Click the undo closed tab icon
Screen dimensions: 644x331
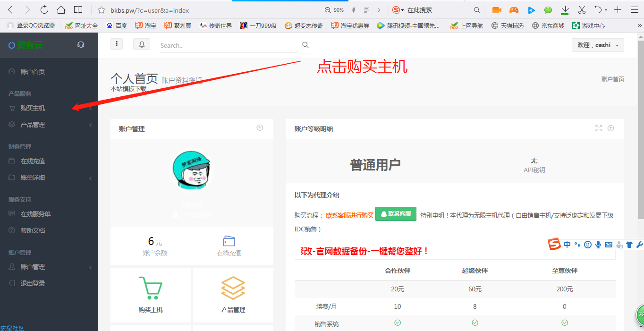coord(598,10)
